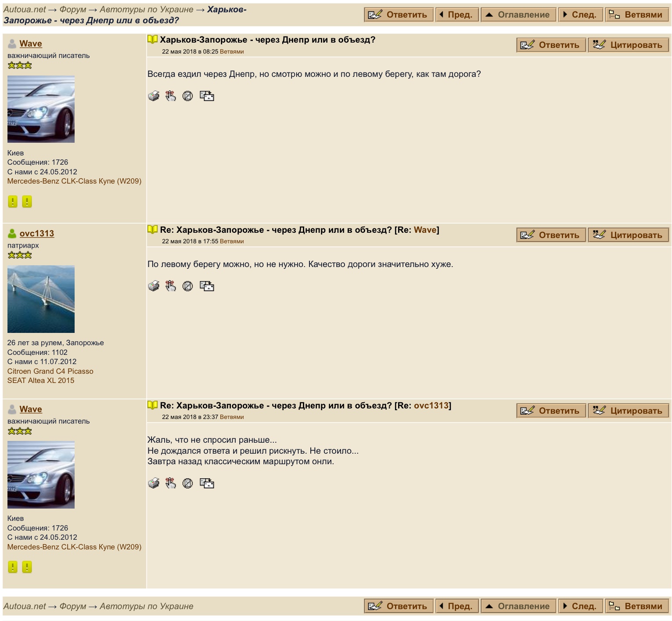Click the crossed-out circle icon in the last post
This screenshot has height=621, width=672.
[x=187, y=483]
